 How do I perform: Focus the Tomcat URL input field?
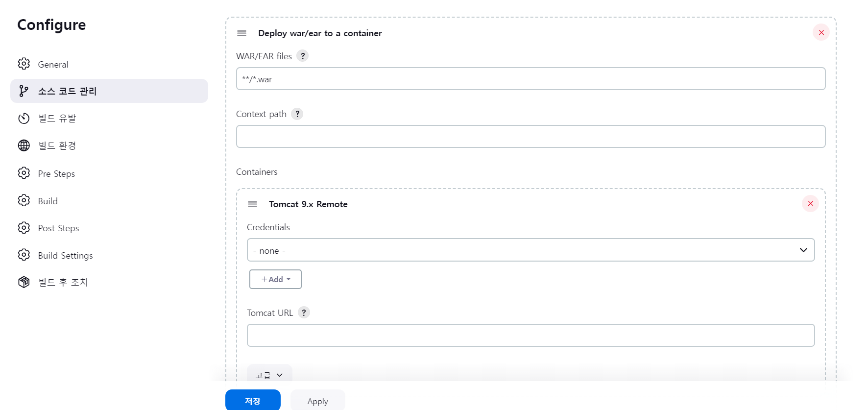pyautogui.click(x=530, y=335)
